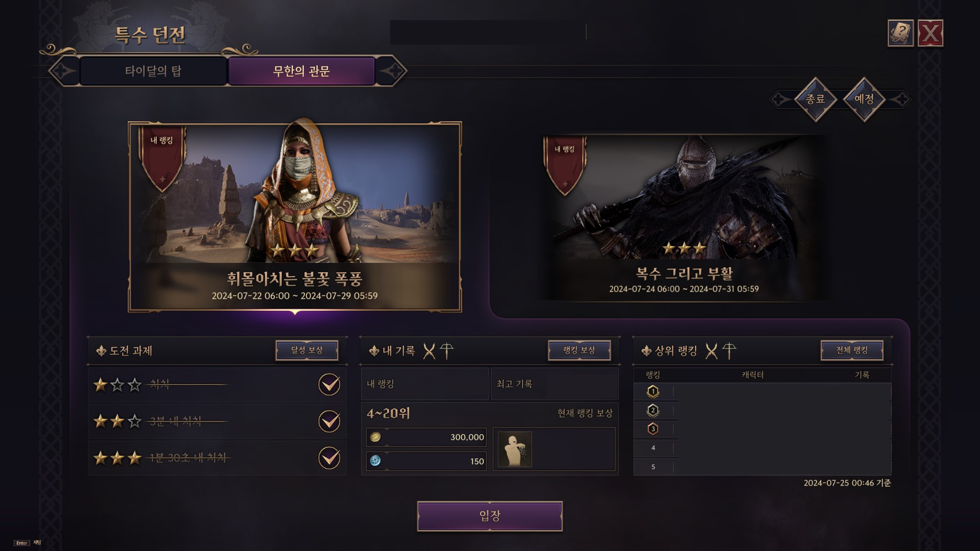Toggle checkmark for 3분 내 처치 challenge
The height and width of the screenshot is (551, 980).
329,421
